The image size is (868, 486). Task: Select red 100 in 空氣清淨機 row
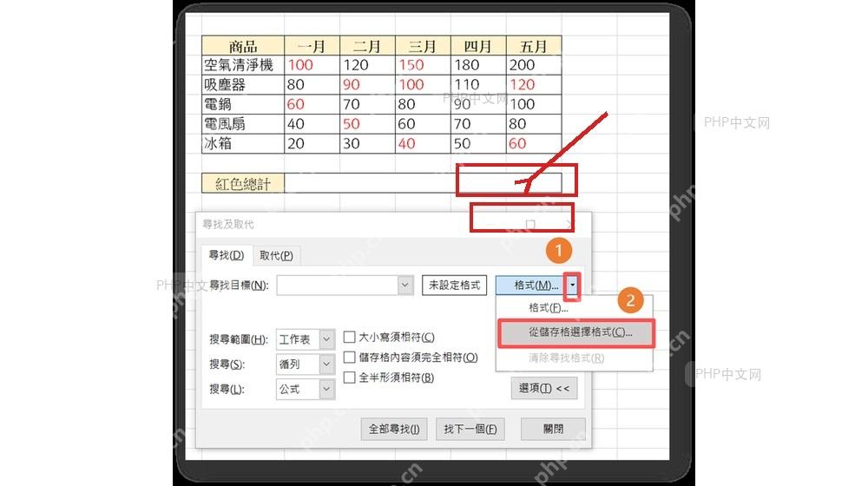[x=312, y=65]
